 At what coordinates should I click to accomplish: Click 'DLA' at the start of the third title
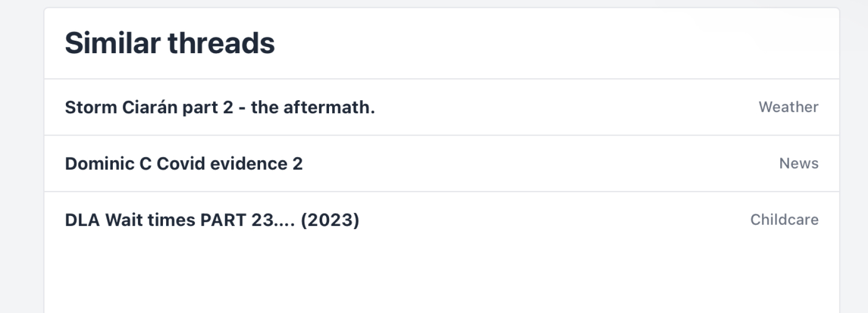[82, 220]
